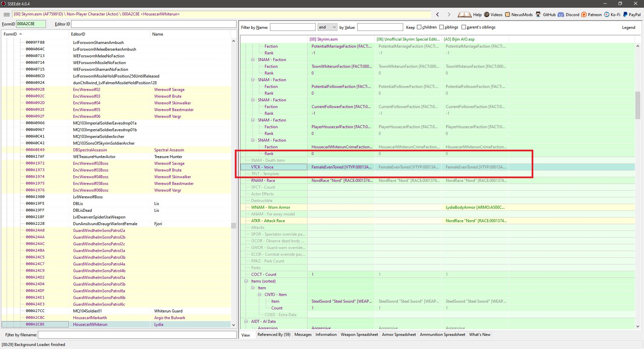Image resolution: width=644 pixels, height=349 pixels.
Task: Focus the Editor ID input field
Action: tap(154, 24)
